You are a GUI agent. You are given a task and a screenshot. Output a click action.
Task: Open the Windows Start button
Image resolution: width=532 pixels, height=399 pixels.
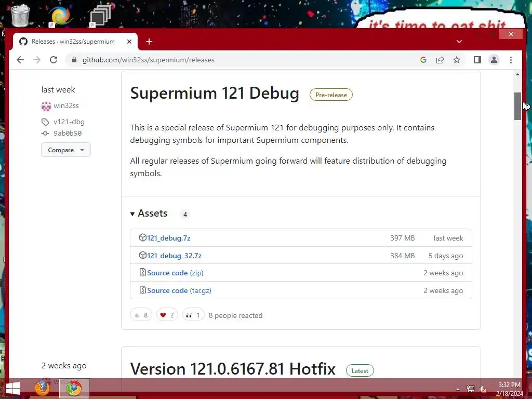coord(13,389)
